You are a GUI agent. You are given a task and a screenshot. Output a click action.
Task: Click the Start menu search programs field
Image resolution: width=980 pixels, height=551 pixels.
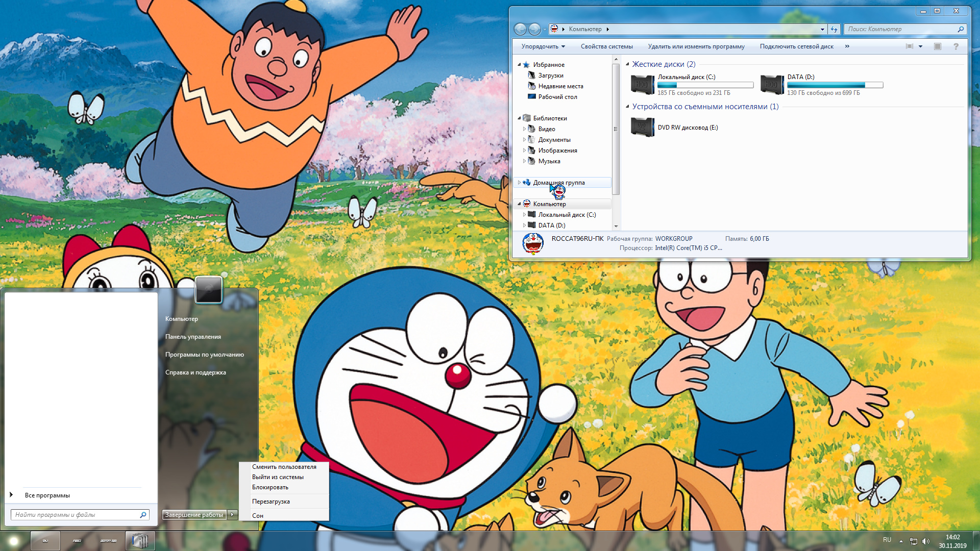pyautogui.click(x=80, y=515)
